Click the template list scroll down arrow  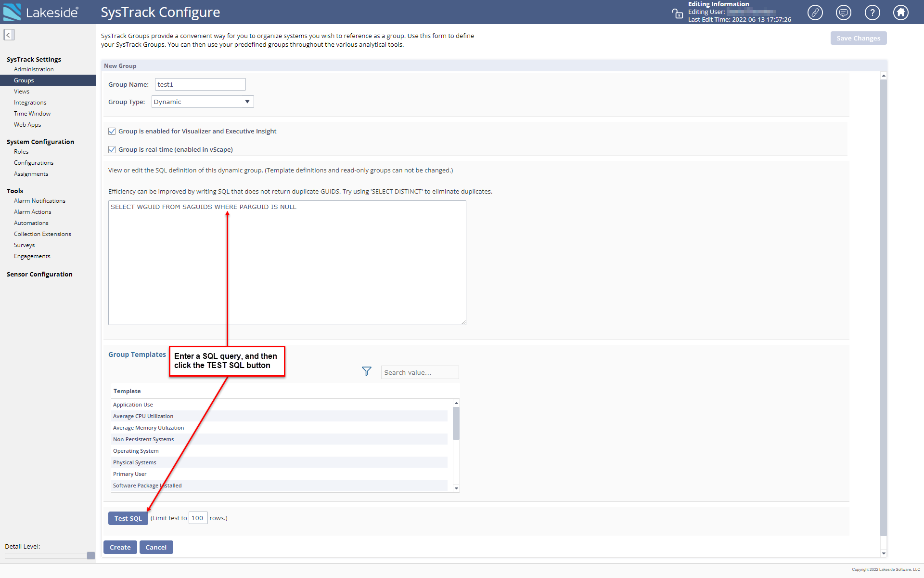tap(456, 488)
